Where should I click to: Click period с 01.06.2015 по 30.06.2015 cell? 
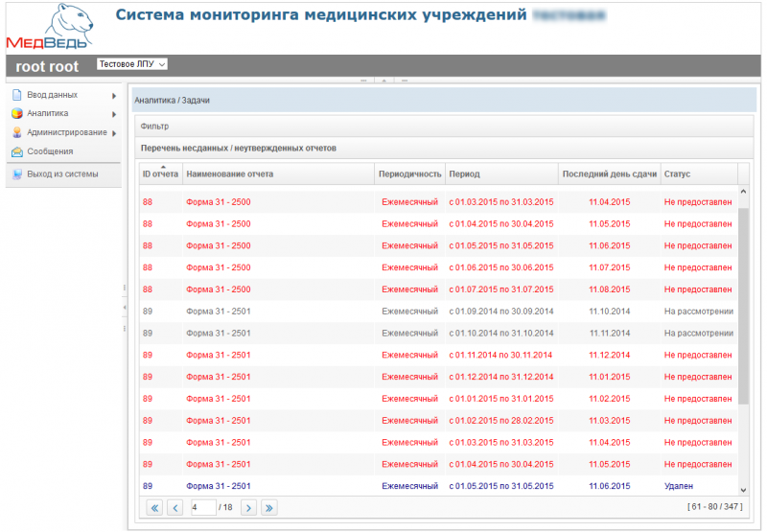(501, 267)
